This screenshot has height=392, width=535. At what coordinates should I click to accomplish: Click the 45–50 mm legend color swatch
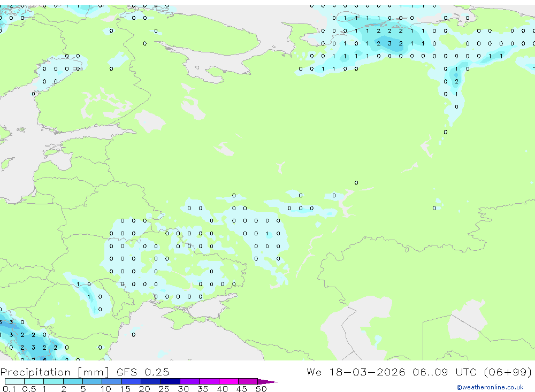(x=248, y=381)
